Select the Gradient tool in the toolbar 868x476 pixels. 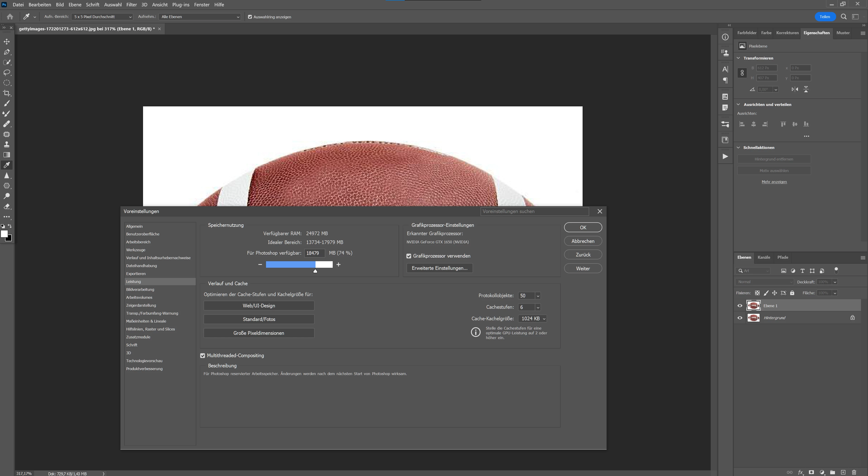(7, 155)
